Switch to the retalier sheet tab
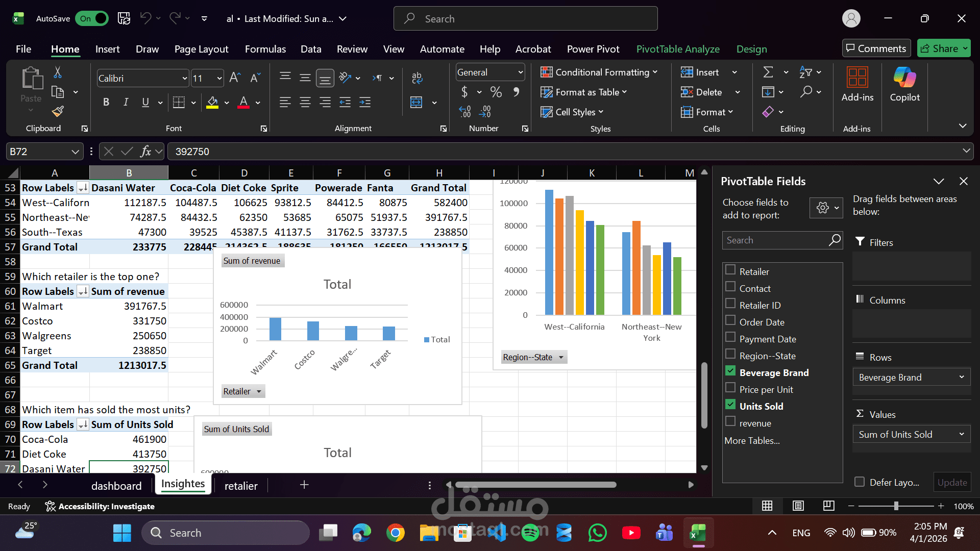Image resolution: width=980 pixels, height=551 pixels. tap(241, 486)
